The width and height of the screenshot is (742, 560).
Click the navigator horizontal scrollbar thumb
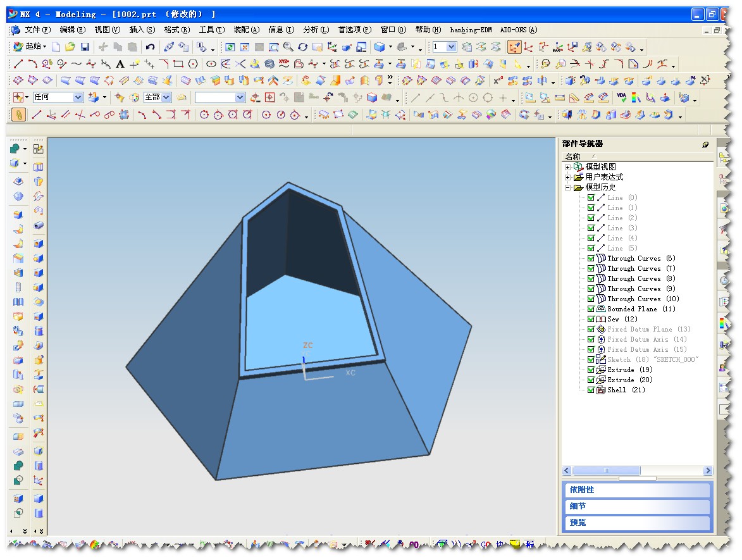point(607,471)
